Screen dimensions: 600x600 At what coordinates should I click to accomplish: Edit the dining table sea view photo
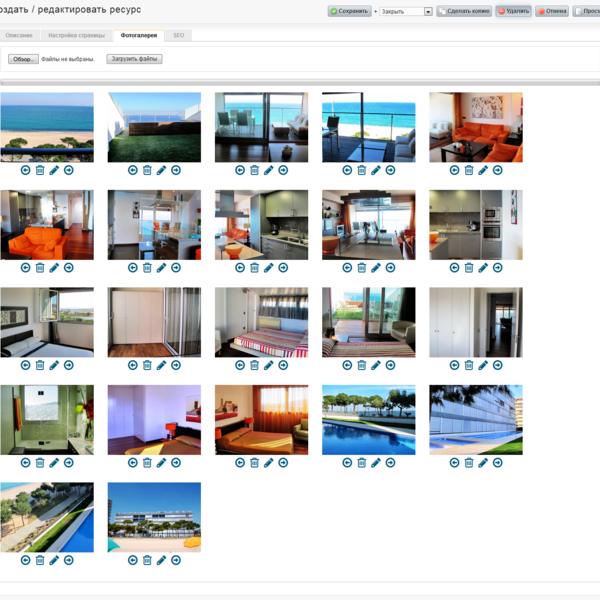(269, 170)
